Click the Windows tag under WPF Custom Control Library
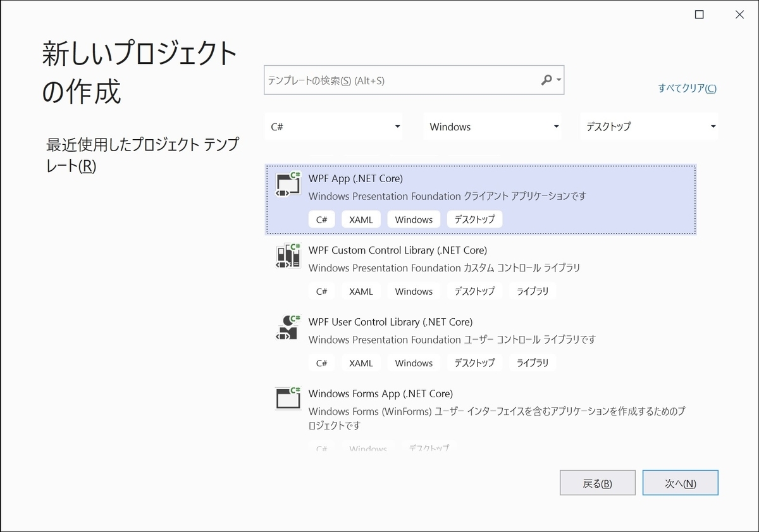The width and height of the screenshot is (759, 532). pyautogui.click(x=414, y=291)
